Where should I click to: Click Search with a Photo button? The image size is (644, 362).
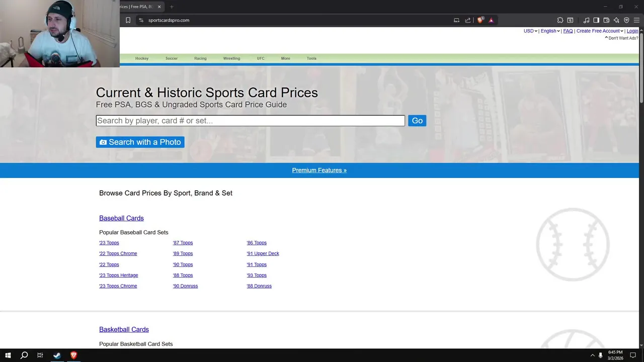point(140,142)
